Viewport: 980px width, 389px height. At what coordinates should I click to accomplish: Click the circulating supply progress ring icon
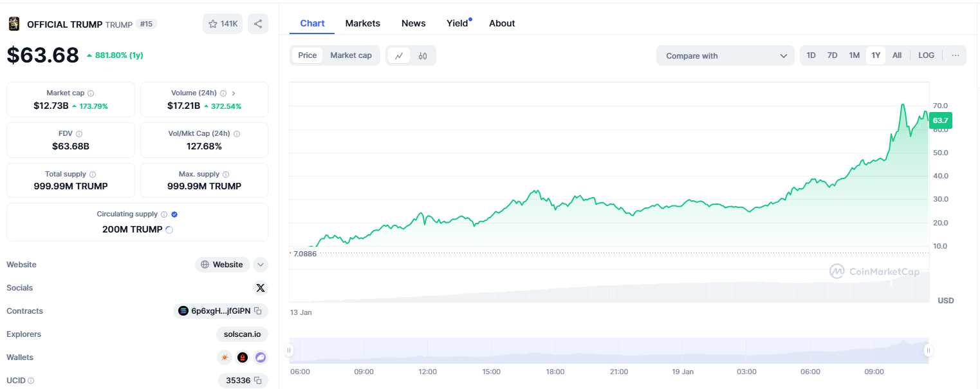click(x=169, y=229)
